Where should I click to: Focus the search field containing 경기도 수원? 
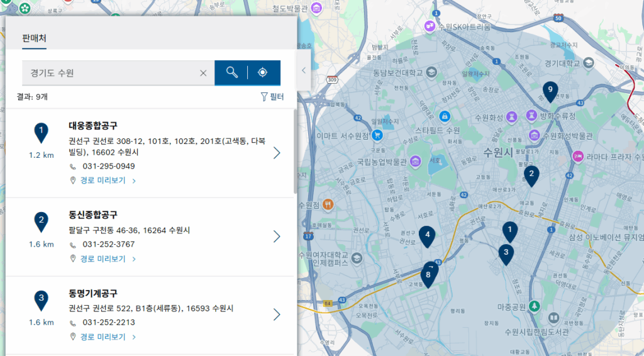118,73
